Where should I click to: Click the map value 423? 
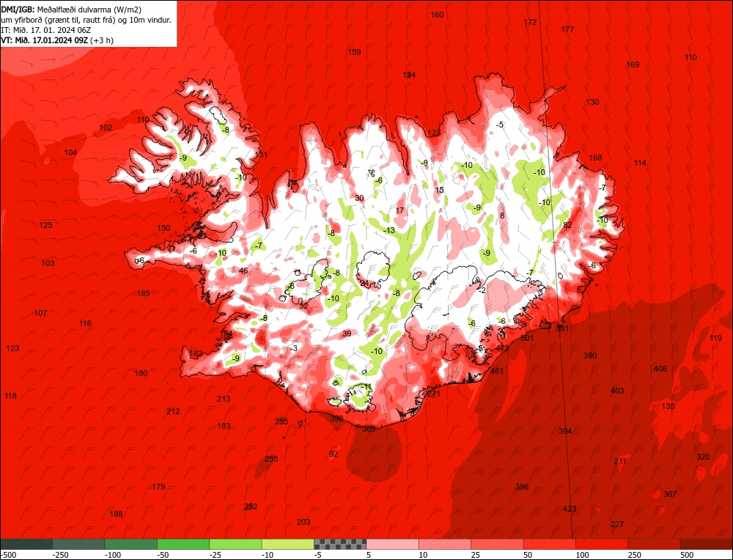570,509
